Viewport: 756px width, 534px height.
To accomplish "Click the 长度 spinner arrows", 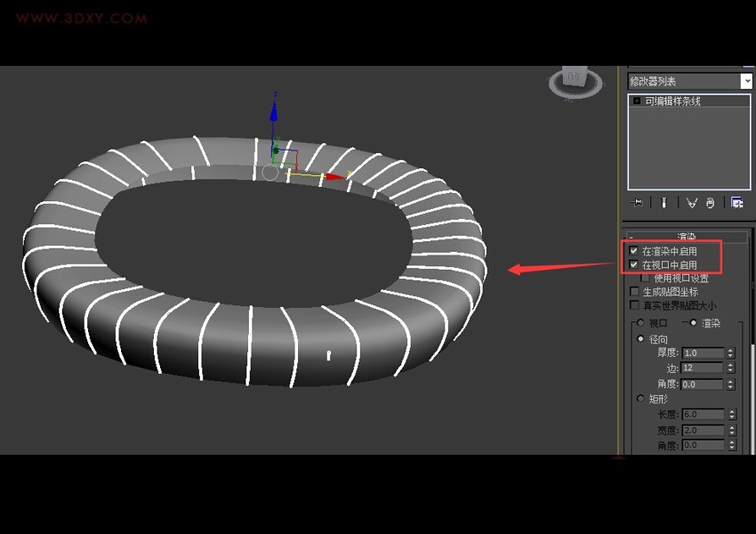I will [x=732, y=415].
